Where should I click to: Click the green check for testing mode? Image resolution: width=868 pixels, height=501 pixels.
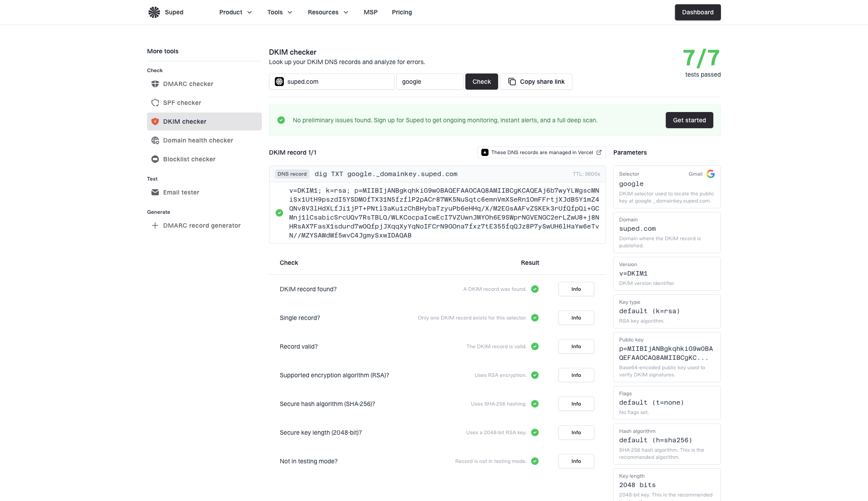tap(535, 461)
